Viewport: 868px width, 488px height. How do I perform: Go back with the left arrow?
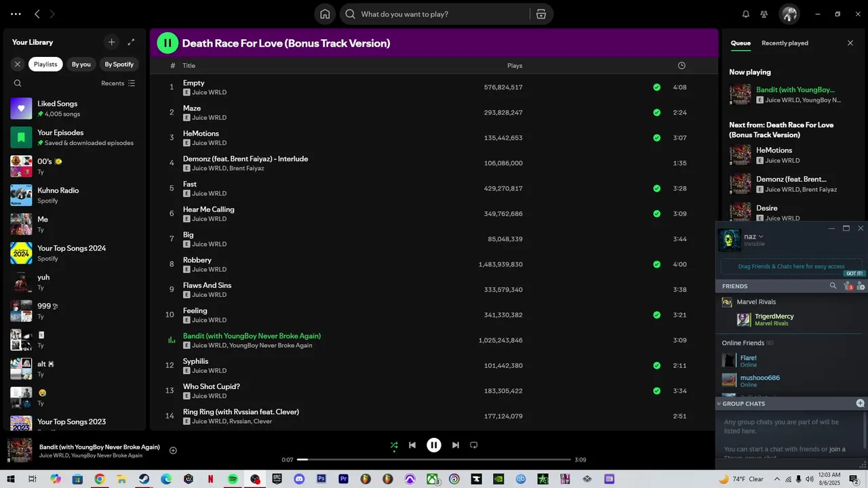(37, 14)
